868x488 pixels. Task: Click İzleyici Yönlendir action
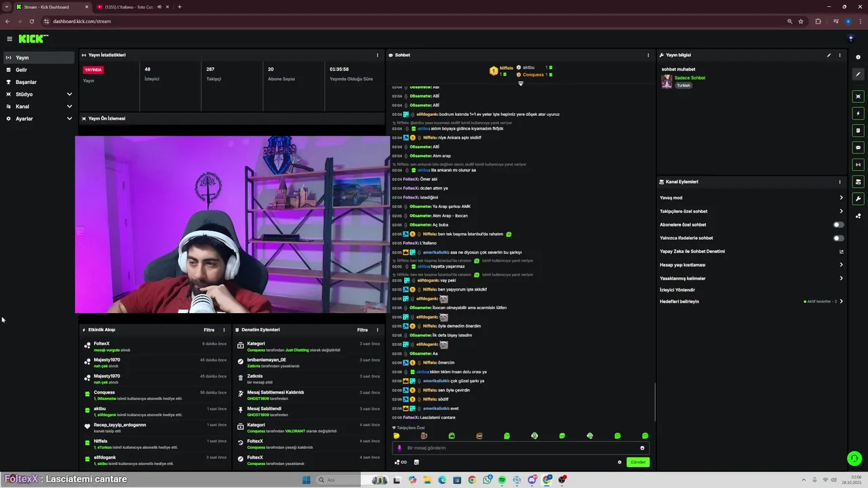(677, 290)
